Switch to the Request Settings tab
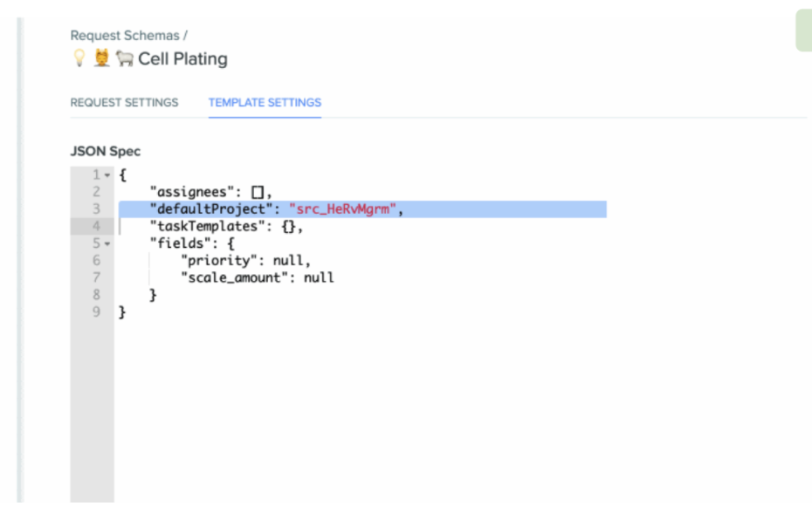812x520 pixels. (124, 102)
